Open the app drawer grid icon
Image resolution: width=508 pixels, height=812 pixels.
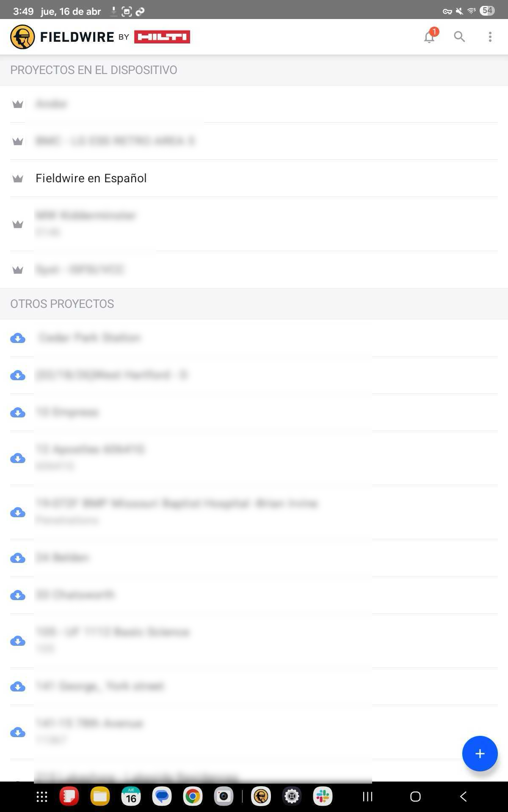(x=42, y=797)
